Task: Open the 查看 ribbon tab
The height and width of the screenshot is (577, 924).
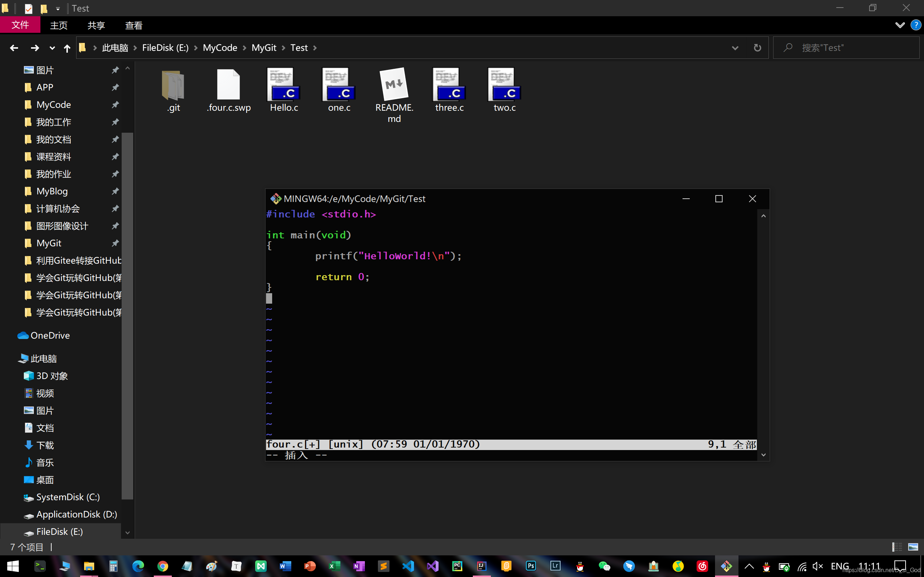Action: pos(134,25)
